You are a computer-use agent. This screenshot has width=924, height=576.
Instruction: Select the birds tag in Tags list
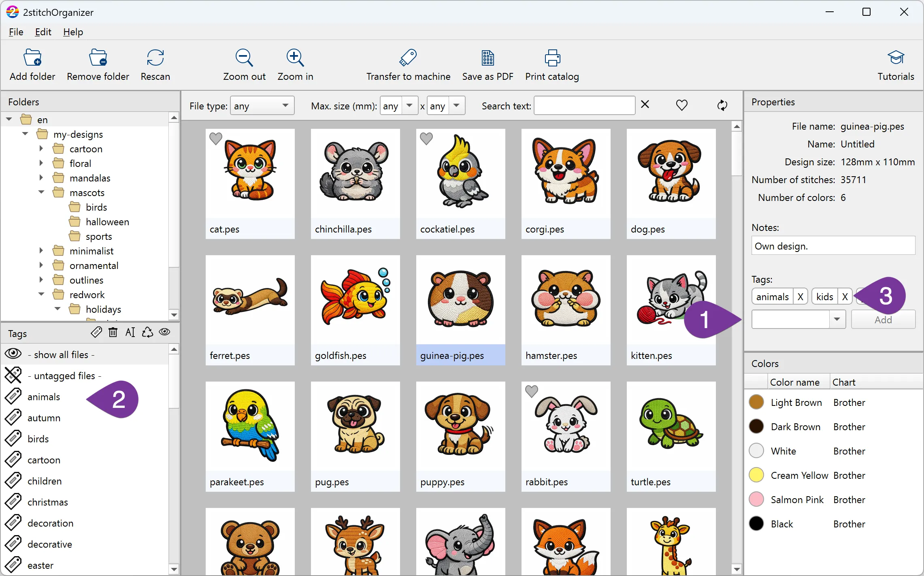point(38,439)
